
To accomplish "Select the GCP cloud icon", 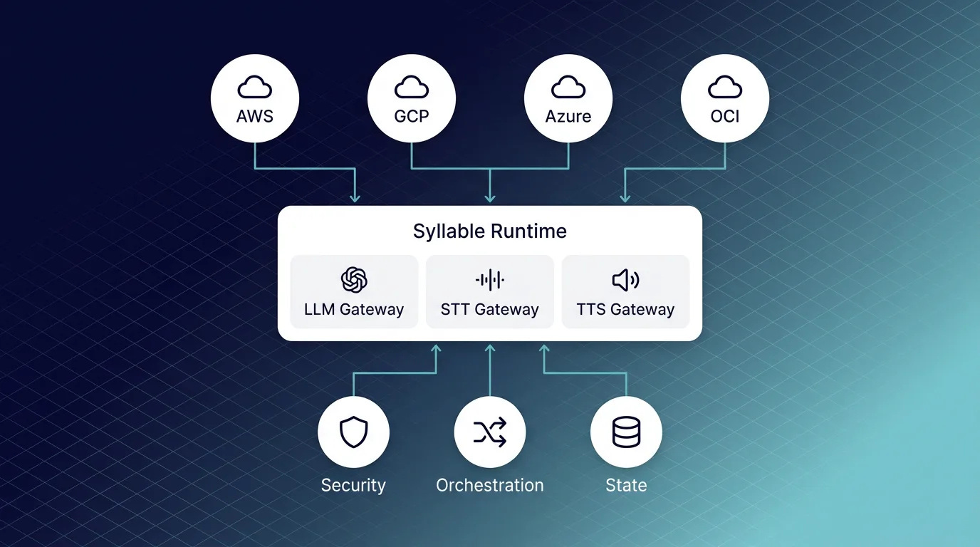I will pyautogui.click(x=412, y=87).
